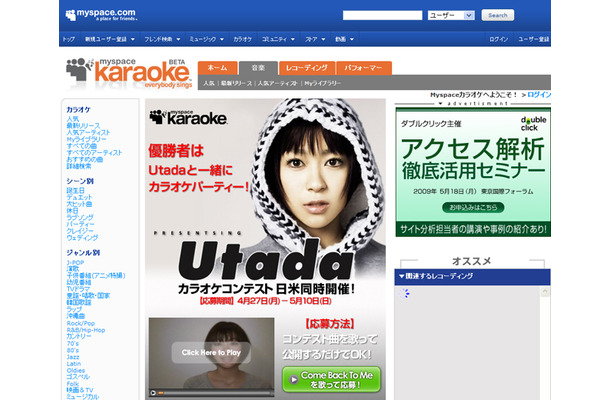This screenshot has width=610, height=400.
Task: Collapse the 関連するレコーディング section triangle
Action: [x=401, y=276]
